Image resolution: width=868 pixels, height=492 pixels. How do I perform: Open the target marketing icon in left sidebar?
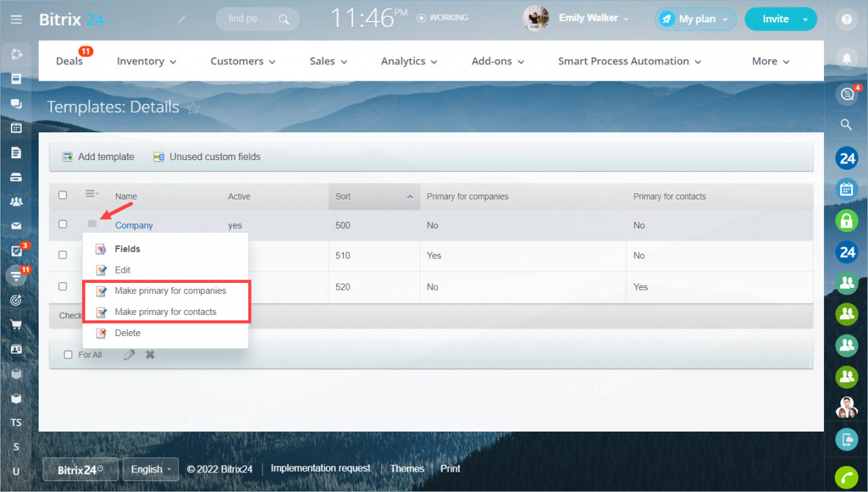point(16,300)
